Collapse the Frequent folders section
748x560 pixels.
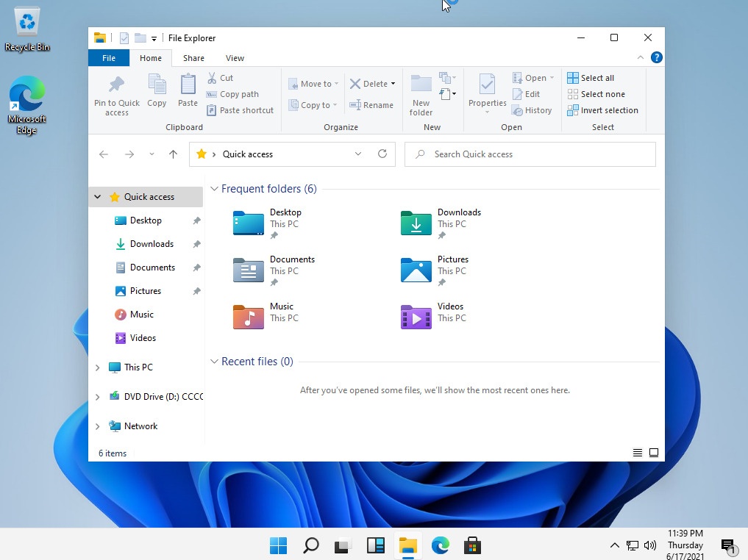pyautogui.click(x=214, y=189)
